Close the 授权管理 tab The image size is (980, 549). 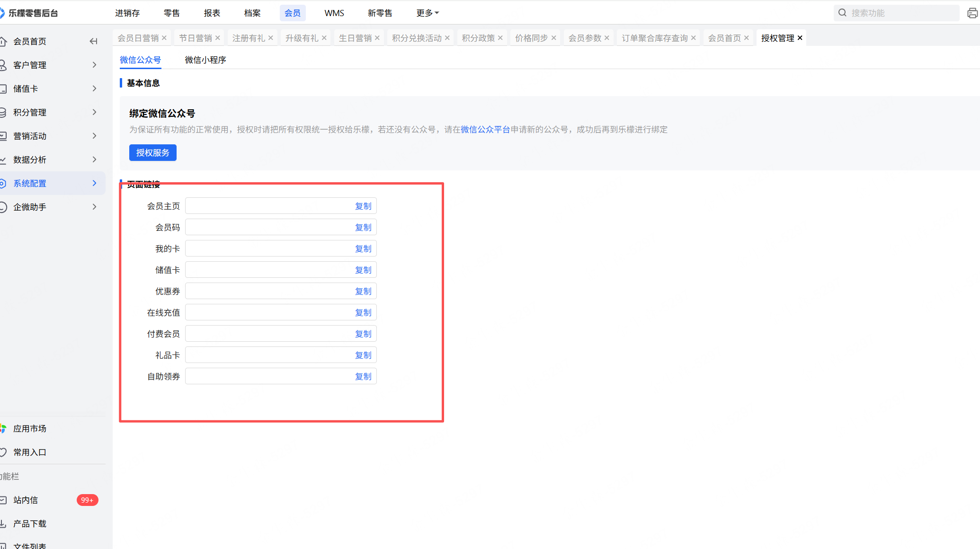(800, 38)
